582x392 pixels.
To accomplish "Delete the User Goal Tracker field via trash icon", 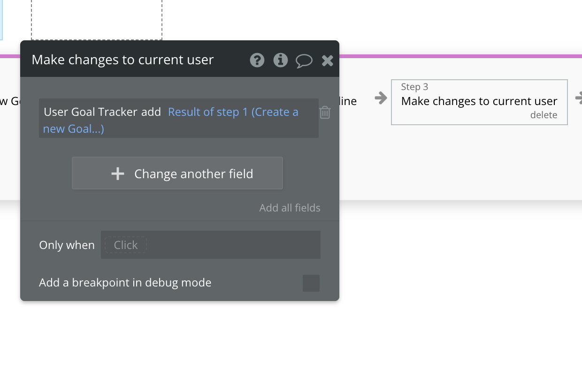I will pos(325,113).
